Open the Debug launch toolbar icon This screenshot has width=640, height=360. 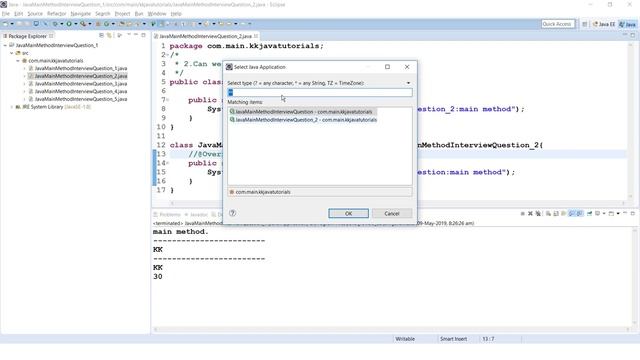[55, 24]
